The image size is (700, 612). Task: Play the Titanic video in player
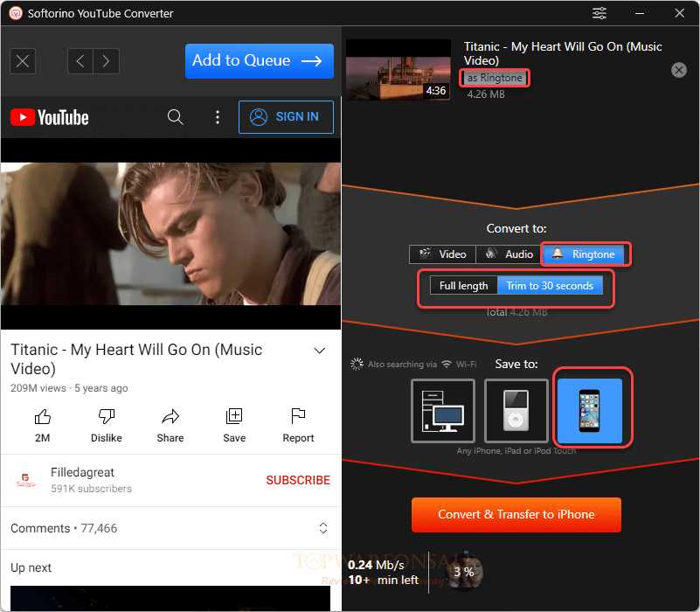click(170, 233)
